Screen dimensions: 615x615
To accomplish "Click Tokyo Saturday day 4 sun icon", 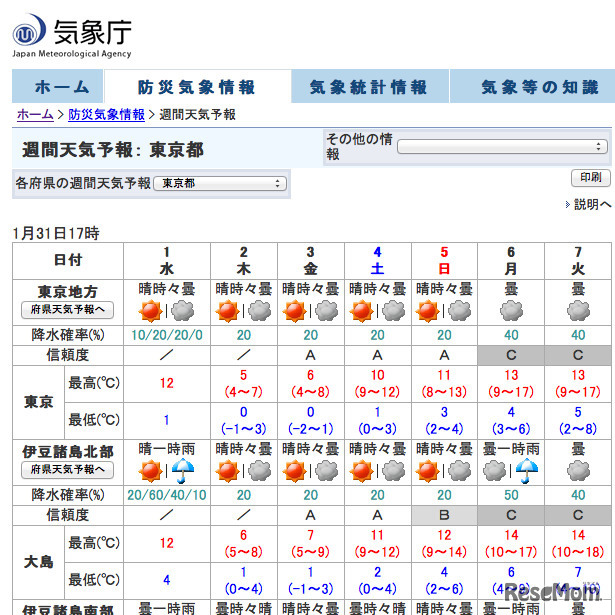I will (x=362, y=311).
